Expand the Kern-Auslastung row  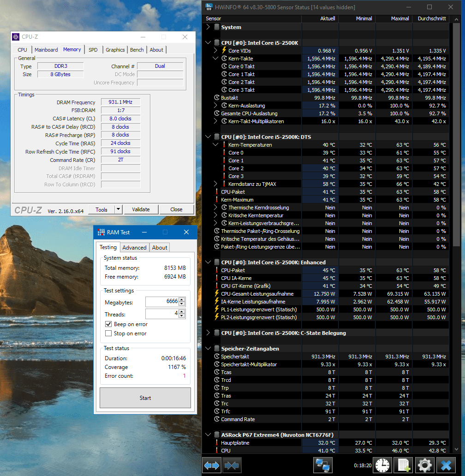(215, 105)
